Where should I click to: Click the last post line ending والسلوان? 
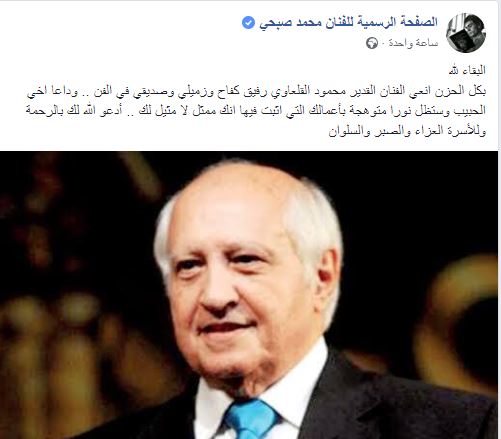(407, 131)
